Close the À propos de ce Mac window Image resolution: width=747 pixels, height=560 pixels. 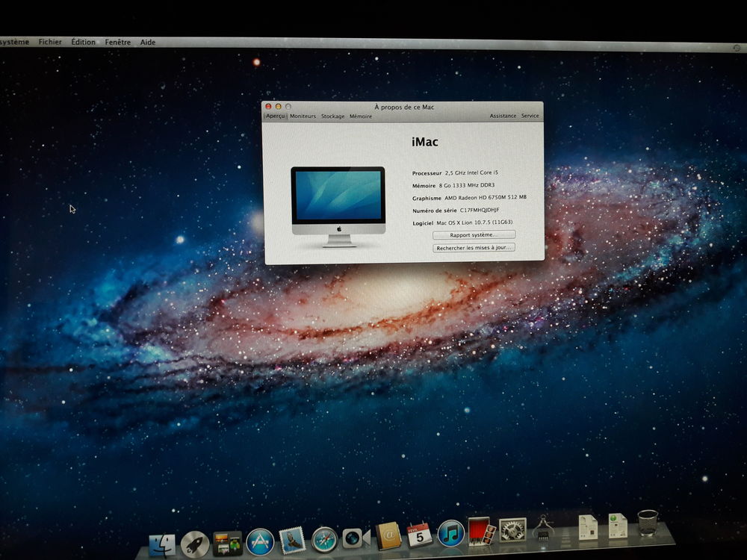[268, 106]
